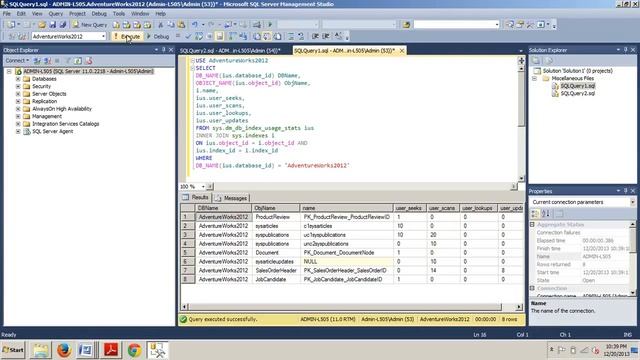This screenshot has width=640, height=360.
Task: Select result row 7 header
Action: (x=188, y=271)
